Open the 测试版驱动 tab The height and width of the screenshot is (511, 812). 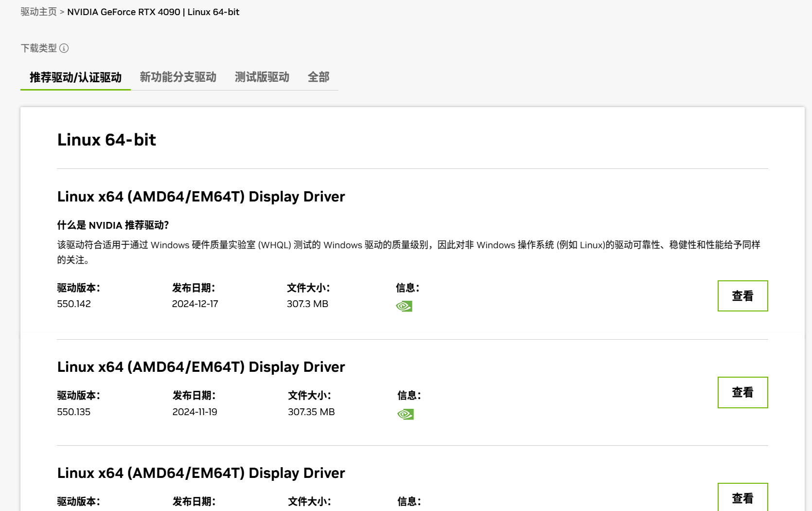(262, 77)
